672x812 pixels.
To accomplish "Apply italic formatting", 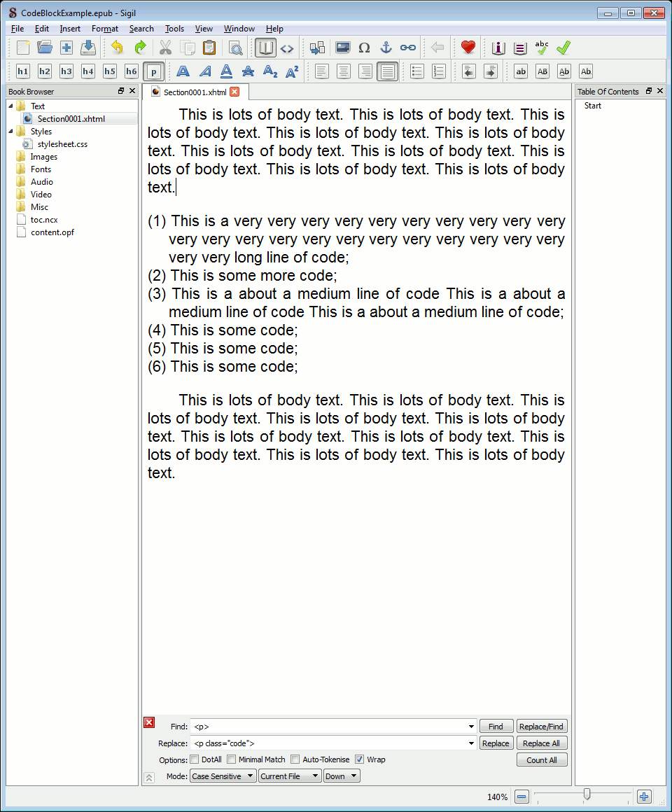I will pyautogui.click(x=205, y=71).
